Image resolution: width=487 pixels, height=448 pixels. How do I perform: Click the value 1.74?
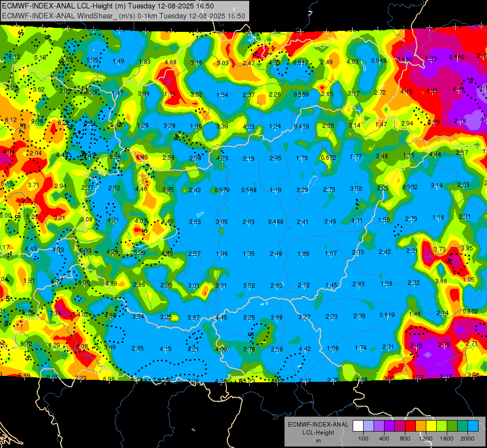click(361, 348)
